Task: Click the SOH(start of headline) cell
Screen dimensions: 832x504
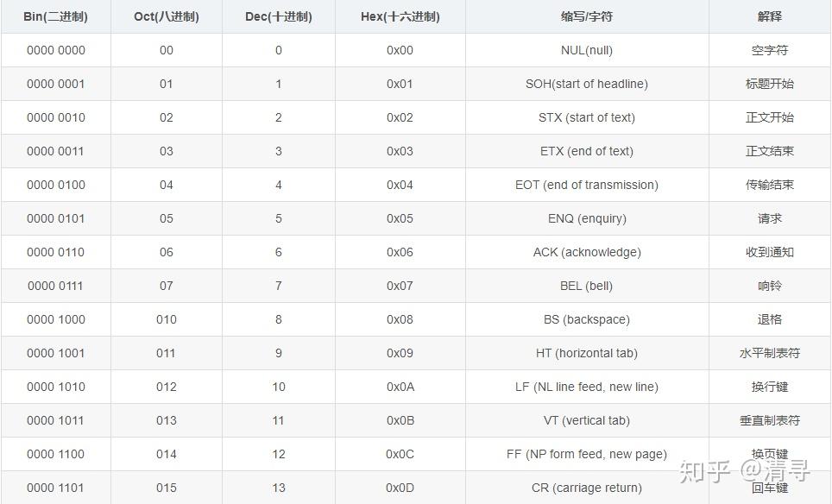Action: [x=587, y=84]
